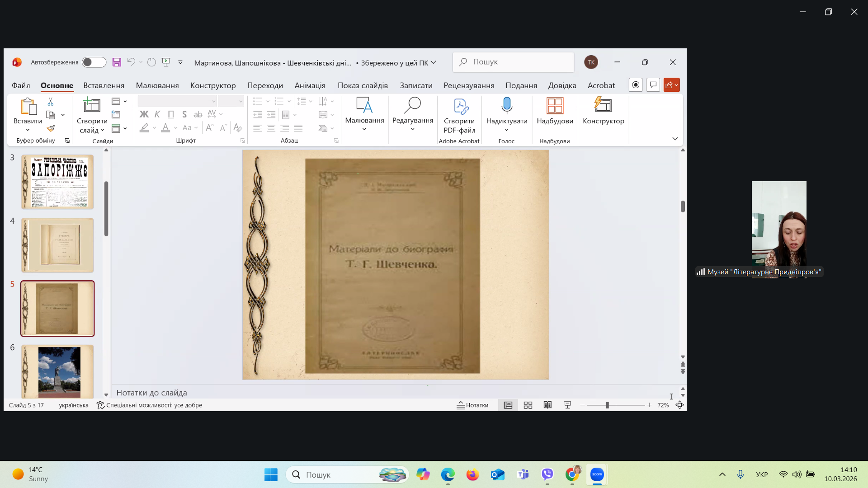Screen dimensions: 868x488
Task: Click the Dictate microphone icon
Action: pos(506,106)
